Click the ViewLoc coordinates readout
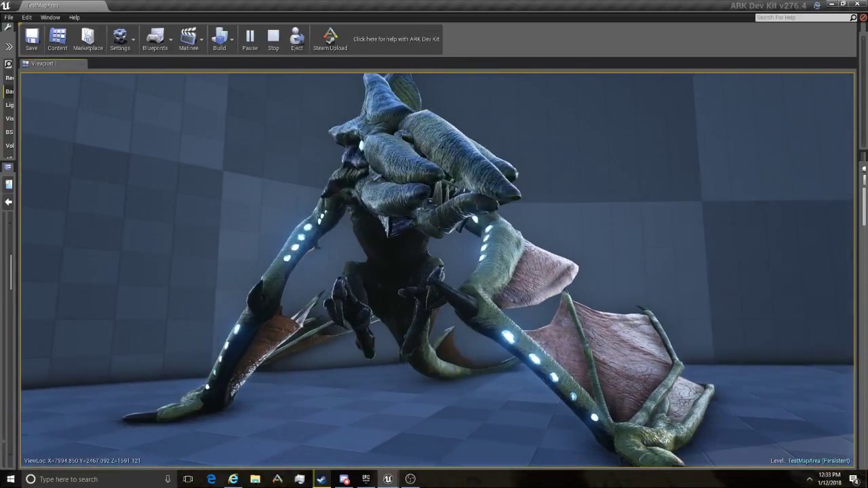868x488 pixels. point(82,461)
